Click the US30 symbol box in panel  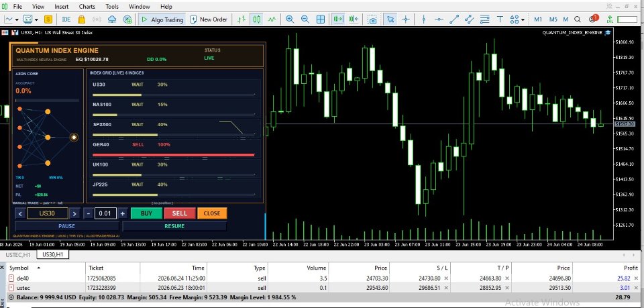tap(47, 213)
